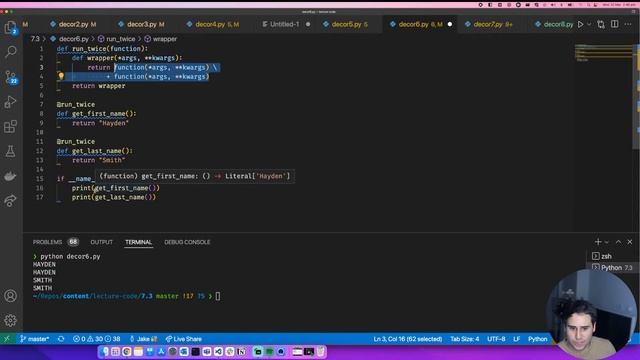Split the editor to the right
The width and height of the screenshot is (640, 360).
[x=614, y=24]
